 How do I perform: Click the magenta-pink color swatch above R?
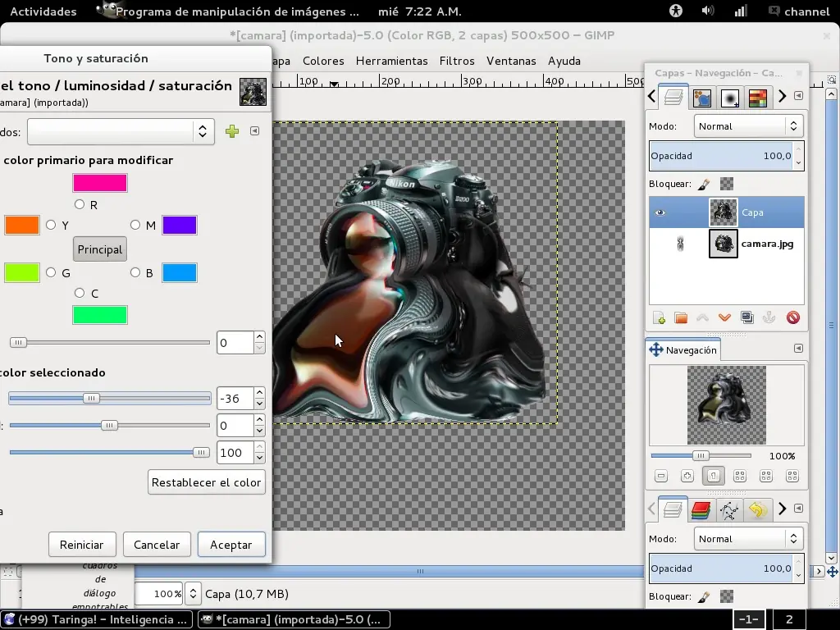click(x=100, y=183)
